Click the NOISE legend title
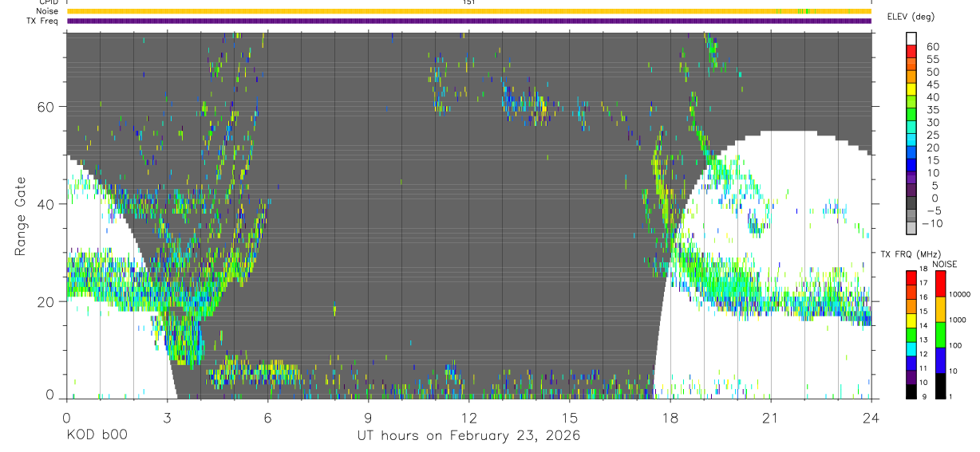980x452 pixels. point(945,264)
